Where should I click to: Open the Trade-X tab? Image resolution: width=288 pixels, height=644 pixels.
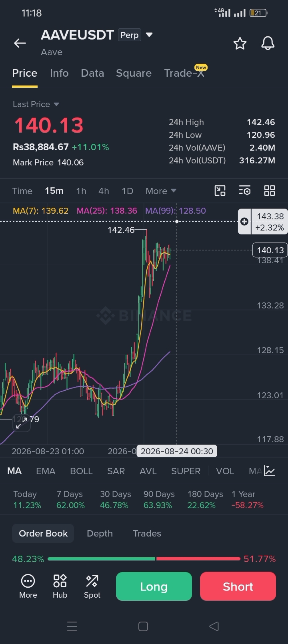click(184, 73)
